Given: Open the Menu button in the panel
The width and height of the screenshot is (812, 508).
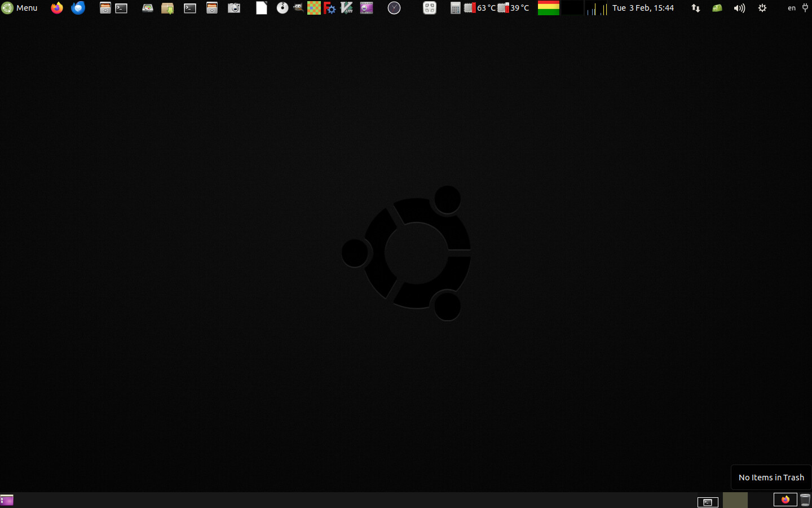Looking at the screenshot, I should [x=20, y=8].
